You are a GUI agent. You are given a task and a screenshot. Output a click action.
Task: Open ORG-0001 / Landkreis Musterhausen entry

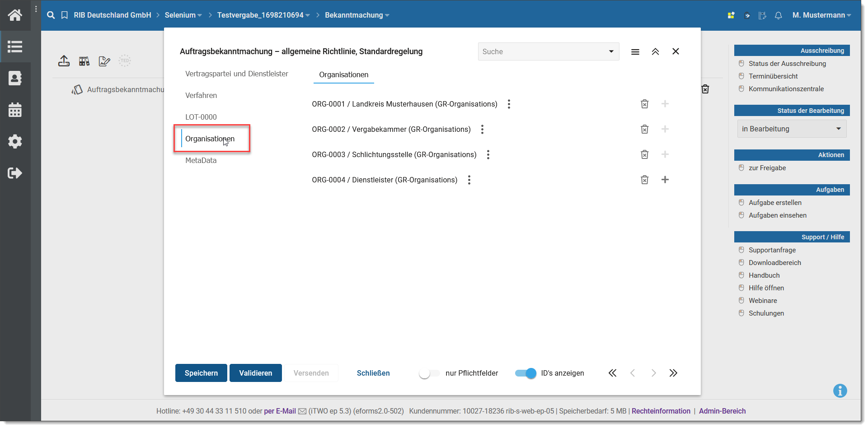click(x=404, y=104)
